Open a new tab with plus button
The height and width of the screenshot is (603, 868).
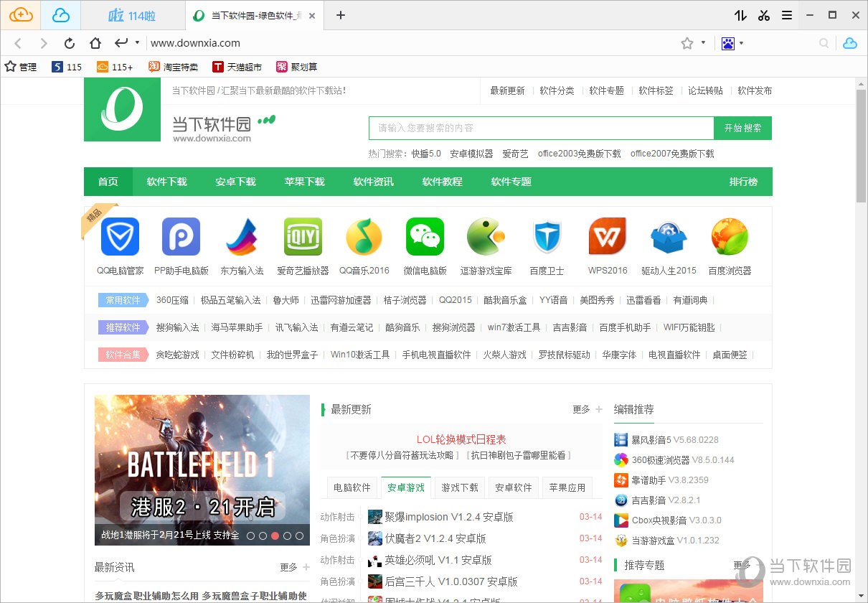pos(341,15)
